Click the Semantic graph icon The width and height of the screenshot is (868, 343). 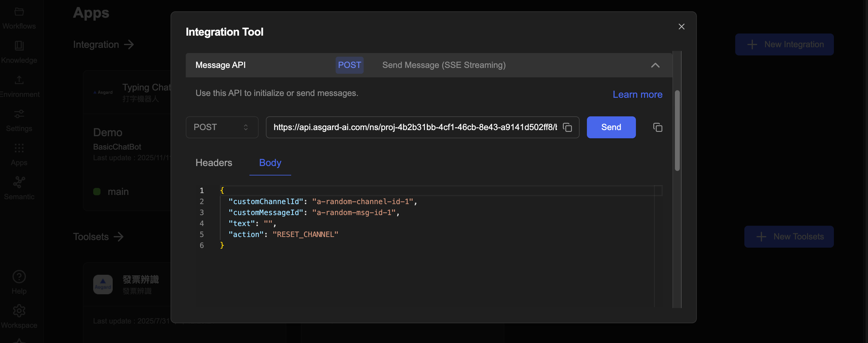(19, 182)
